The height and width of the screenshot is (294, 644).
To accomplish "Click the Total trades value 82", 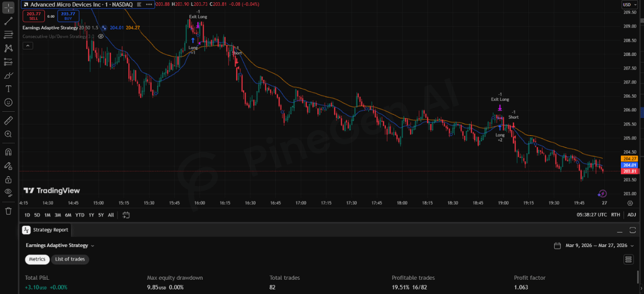I will pyautogui.click(x=273, y=287).
